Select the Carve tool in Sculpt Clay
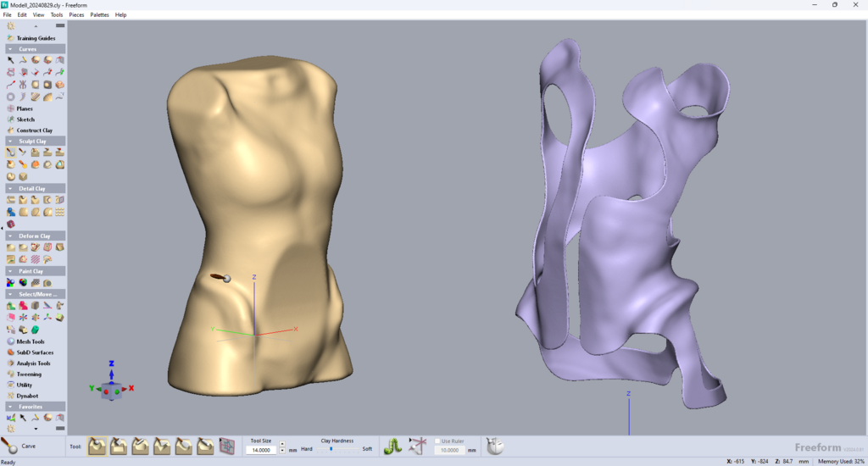The width and height of the screenshot is (868, 466). coord(10,153)
